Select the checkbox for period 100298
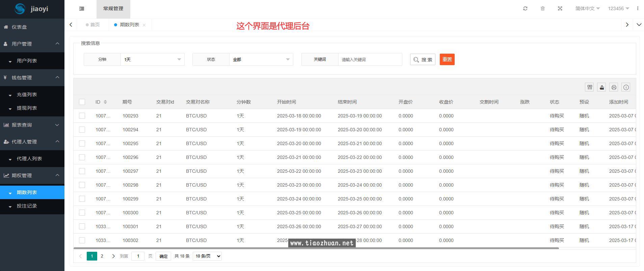The image size is (644, 271). point(82,185)
